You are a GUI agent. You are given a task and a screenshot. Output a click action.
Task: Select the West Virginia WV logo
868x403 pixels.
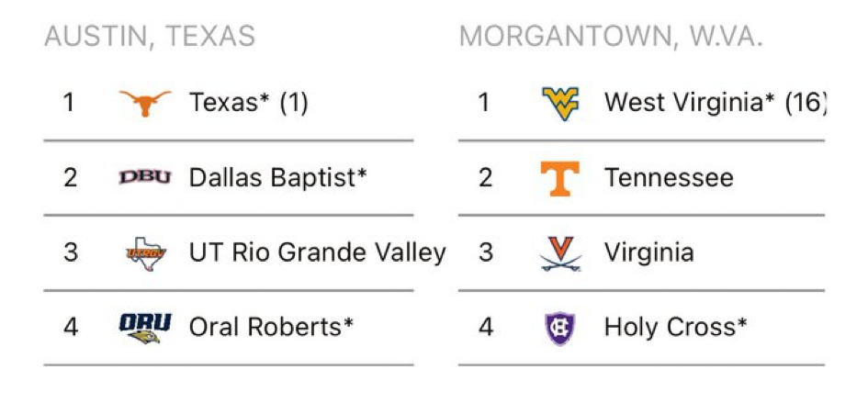coord(560,104)
